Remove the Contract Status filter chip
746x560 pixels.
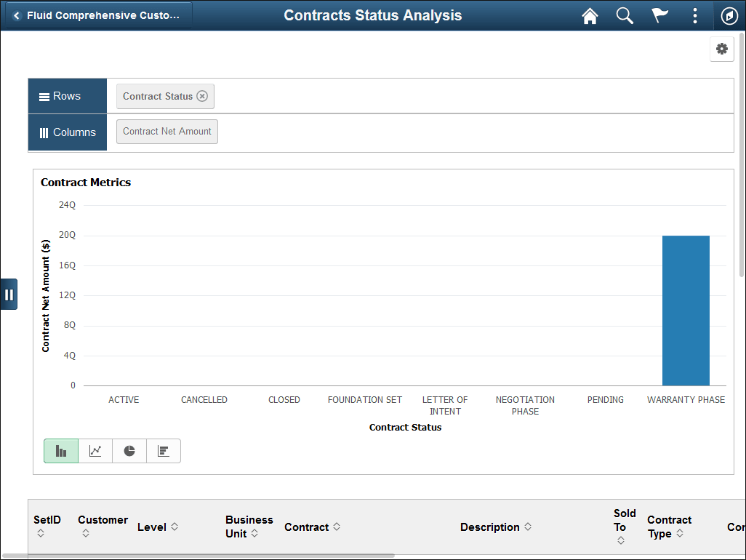pos(201,95)
